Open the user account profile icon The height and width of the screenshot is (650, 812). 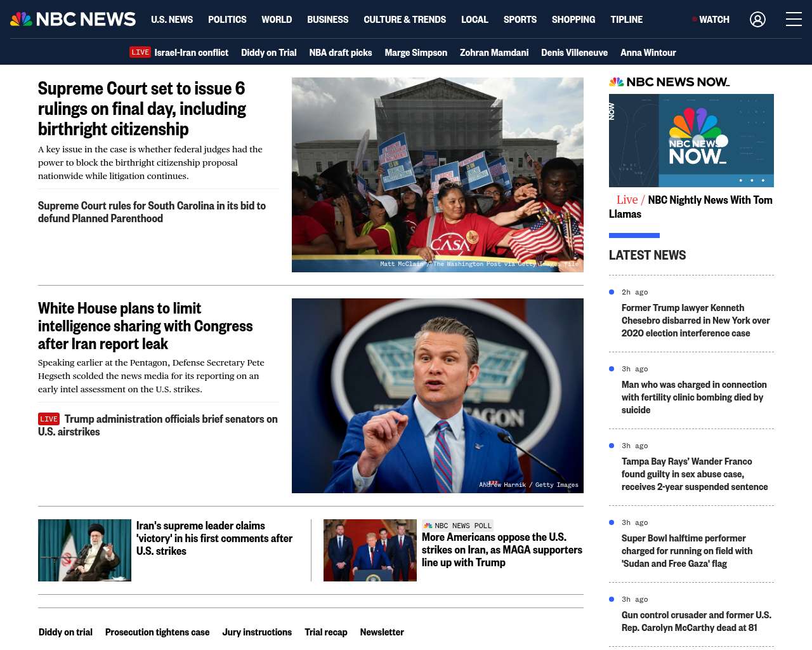pyautogui.click(x=757, y=19)
